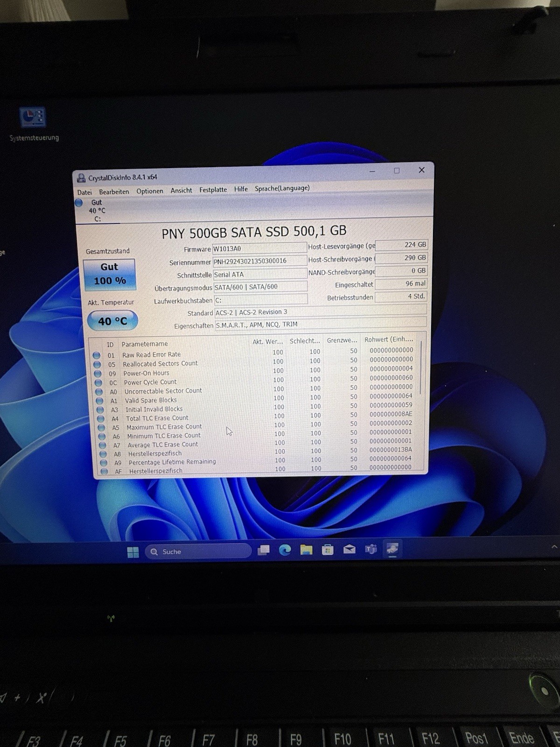Click the status dot for Power Cycle Count

(x=98, y=382)
